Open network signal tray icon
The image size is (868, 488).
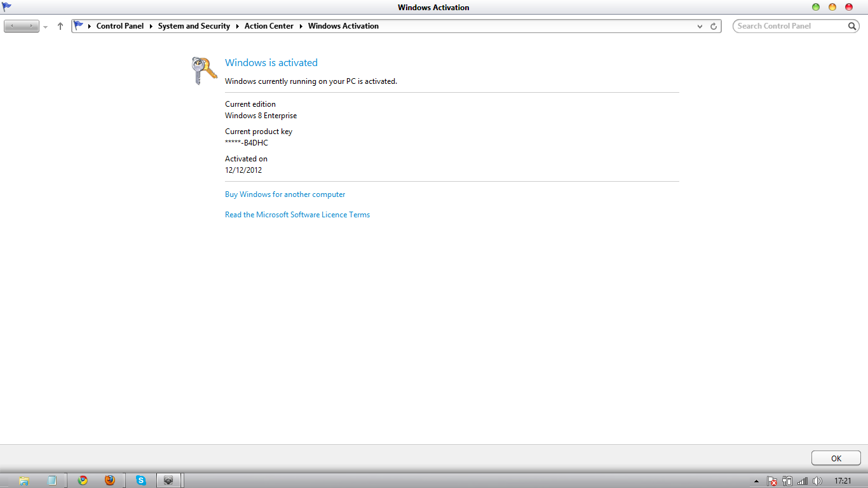click(x=803, y=481)
